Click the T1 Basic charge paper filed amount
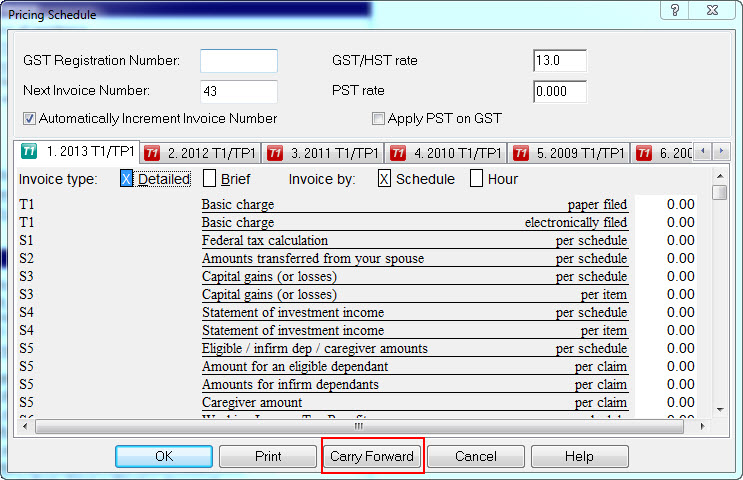This screenshot has height=480, width=743. pyautogui.click(x=666, y=204)
